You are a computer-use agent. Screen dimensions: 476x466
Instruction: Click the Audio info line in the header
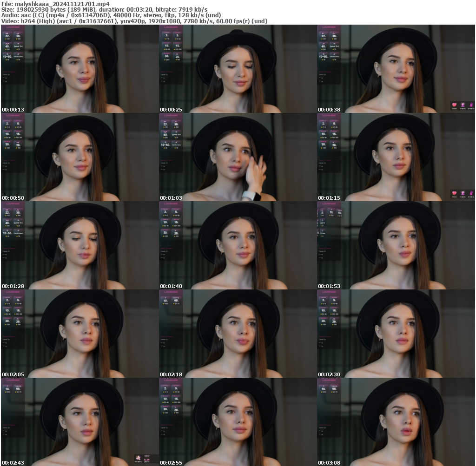tap(112, 15)
